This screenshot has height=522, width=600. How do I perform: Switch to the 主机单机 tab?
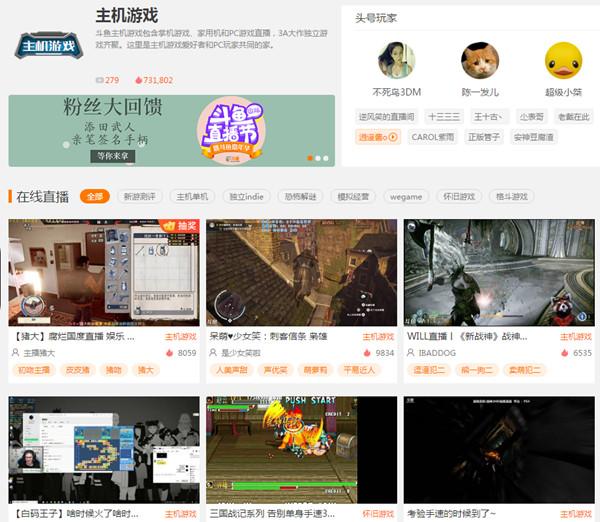click(192, 196)
